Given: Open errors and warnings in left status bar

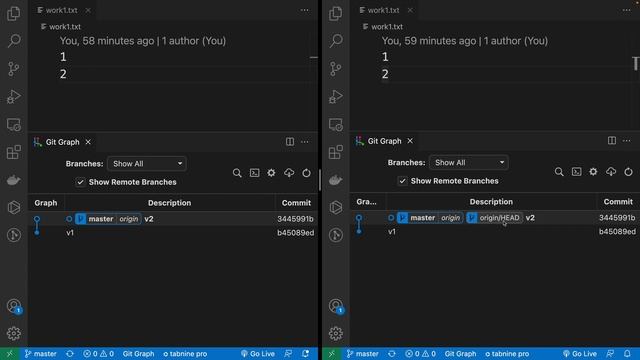Looking at the screenshot, I should click(98, 354).
